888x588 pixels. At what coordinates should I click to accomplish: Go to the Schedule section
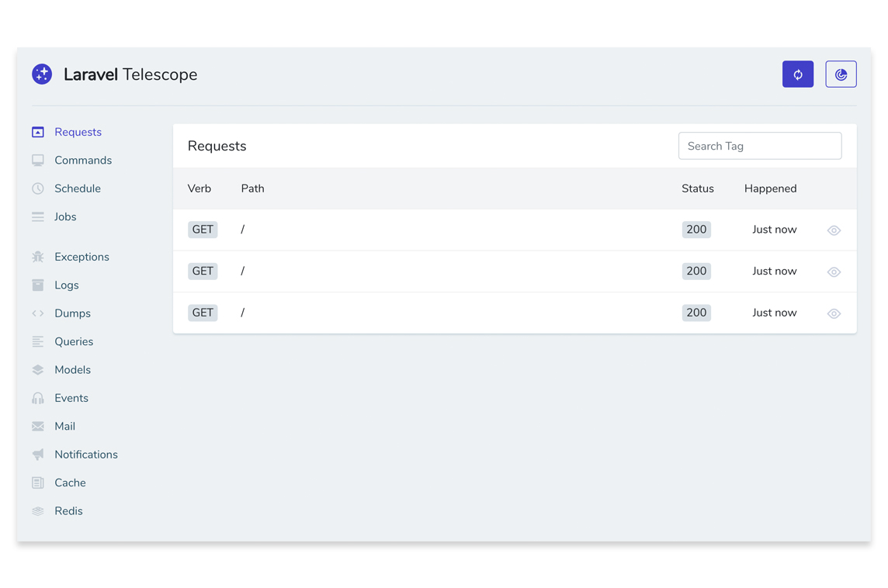tap(78, 189)
